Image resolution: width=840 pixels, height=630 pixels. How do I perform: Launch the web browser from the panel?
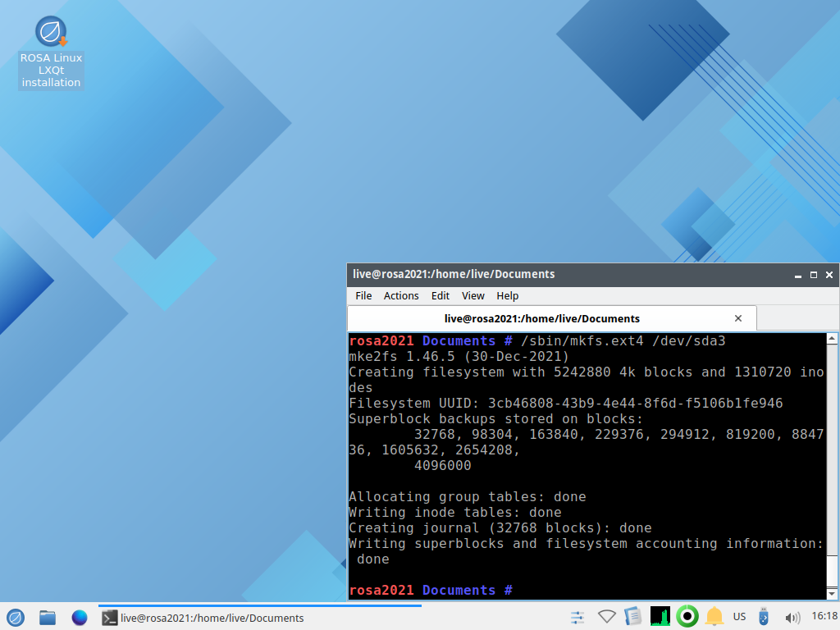[x=80, y=618]
